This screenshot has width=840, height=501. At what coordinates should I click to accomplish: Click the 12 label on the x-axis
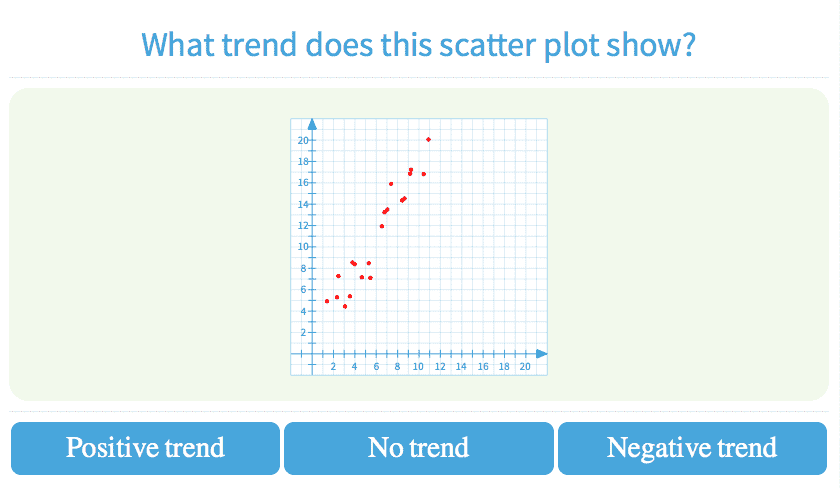click(x=440, y=366)
